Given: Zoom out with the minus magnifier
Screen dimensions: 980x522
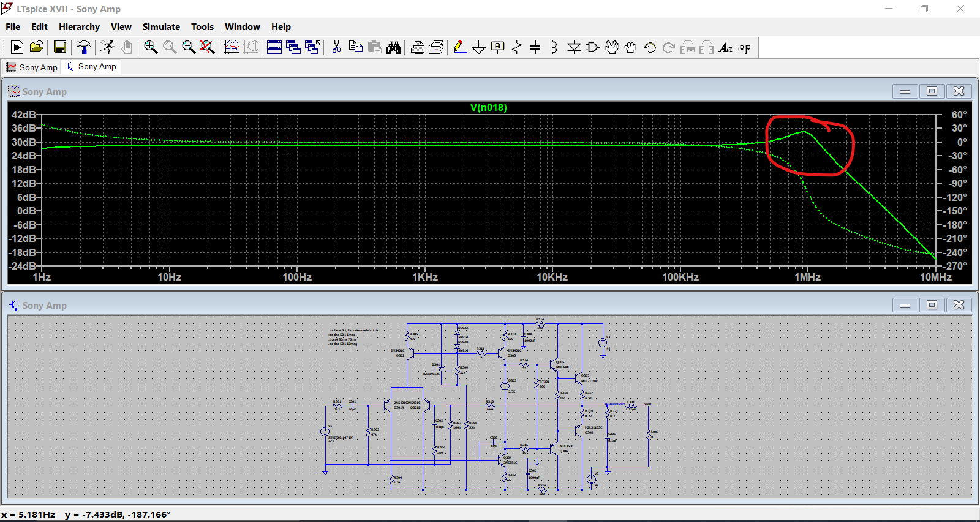Looking at the screenshot, I should pos(189,47).
